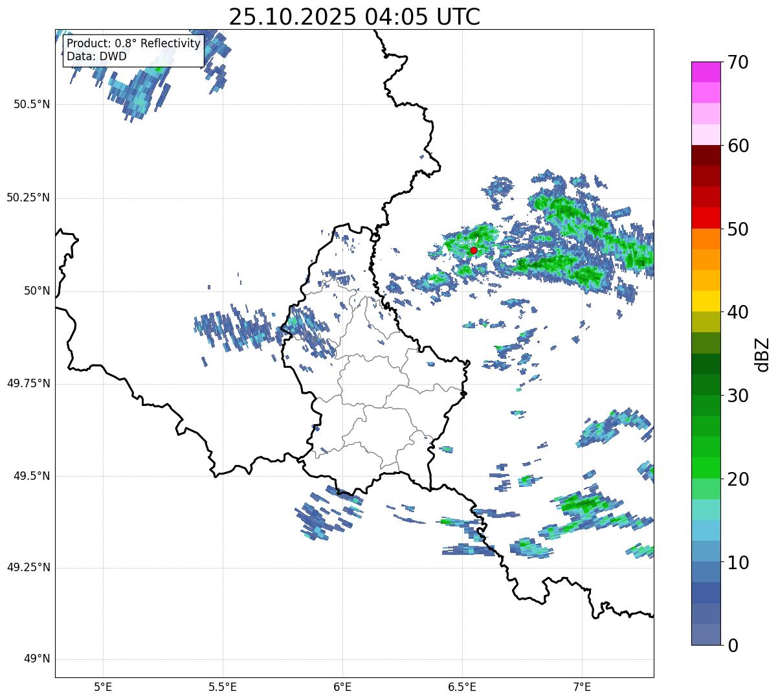Click the 49.75°N latitude label
This screenshot has height=700, width=778.
click(28, 383)
